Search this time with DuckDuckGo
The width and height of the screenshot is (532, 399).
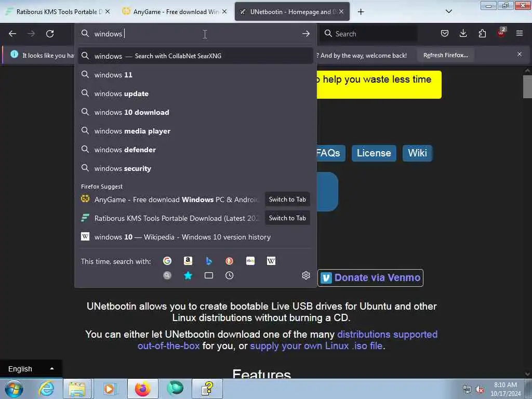click(x=229, y=261)
